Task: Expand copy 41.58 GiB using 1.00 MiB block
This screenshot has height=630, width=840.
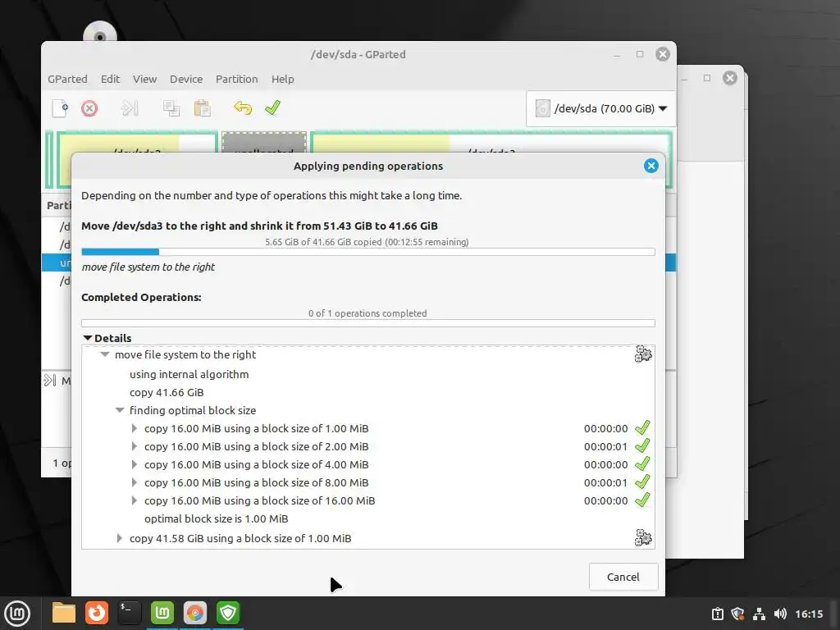Action: click(120, 538)
